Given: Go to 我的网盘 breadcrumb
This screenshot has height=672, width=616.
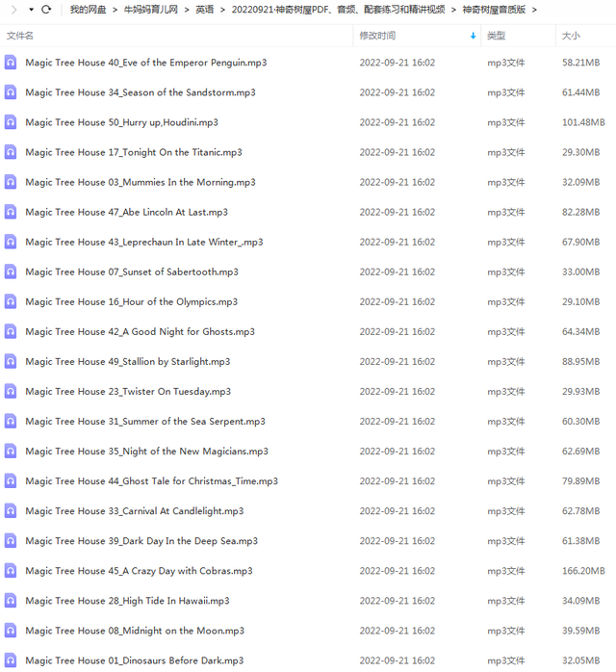Looking at the screenshot, I should point(88,10).
